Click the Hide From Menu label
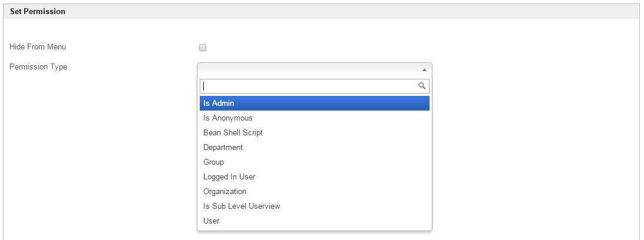 click(38, 47)
